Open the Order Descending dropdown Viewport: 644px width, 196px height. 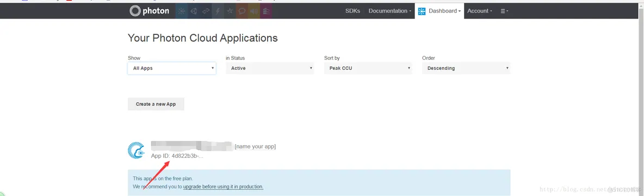(466, 68)
